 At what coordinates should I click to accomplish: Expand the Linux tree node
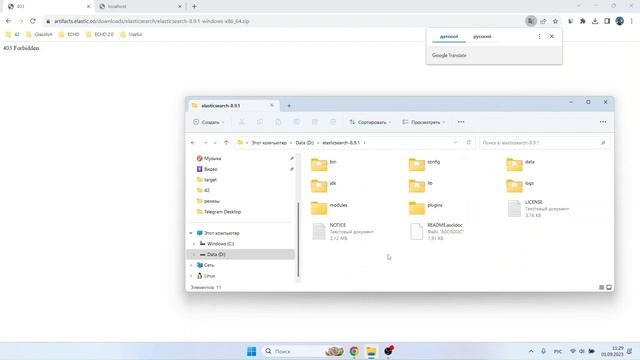191,276
